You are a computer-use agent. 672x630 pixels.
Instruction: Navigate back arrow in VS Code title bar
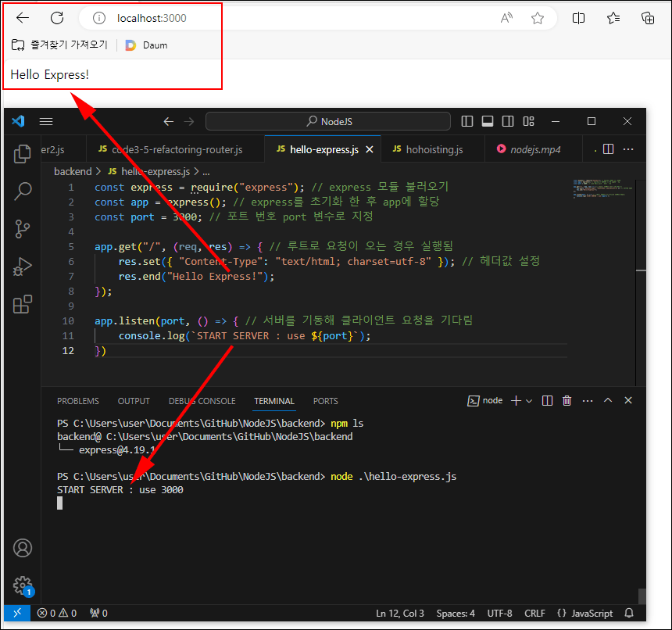click(x=169, y=122)
